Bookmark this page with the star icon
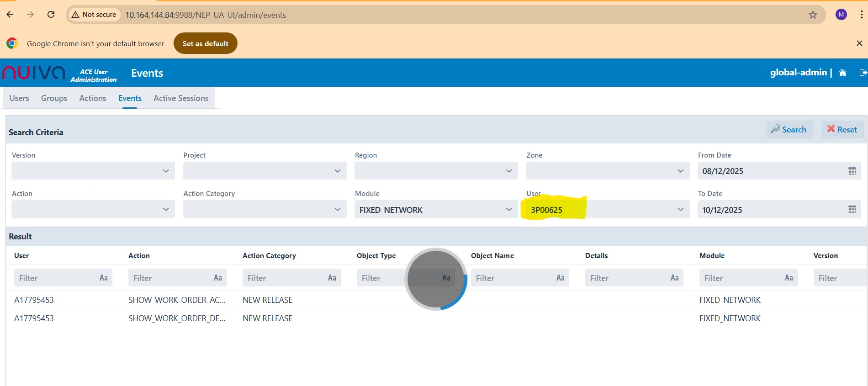 pos(813,15)
